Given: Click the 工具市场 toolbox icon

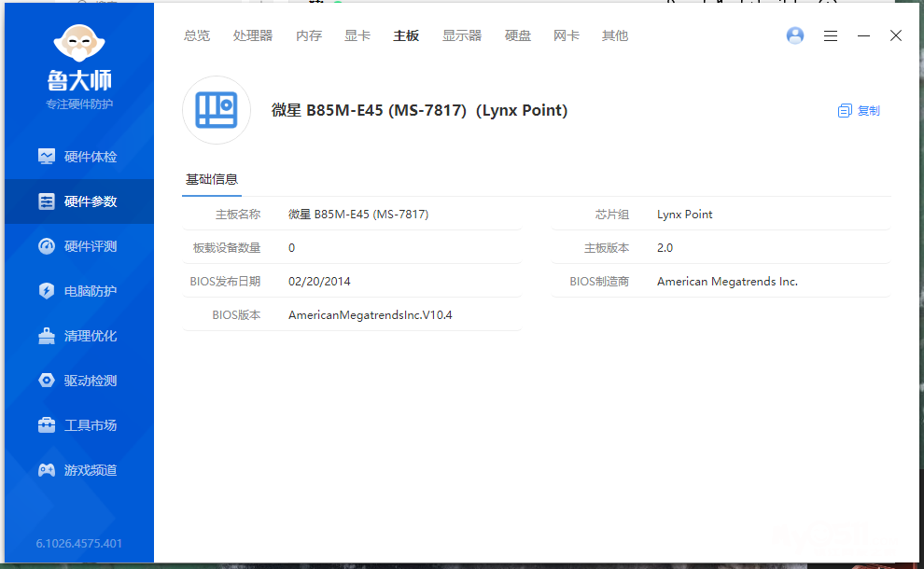Looking at the screenshot, I should 47,425.
